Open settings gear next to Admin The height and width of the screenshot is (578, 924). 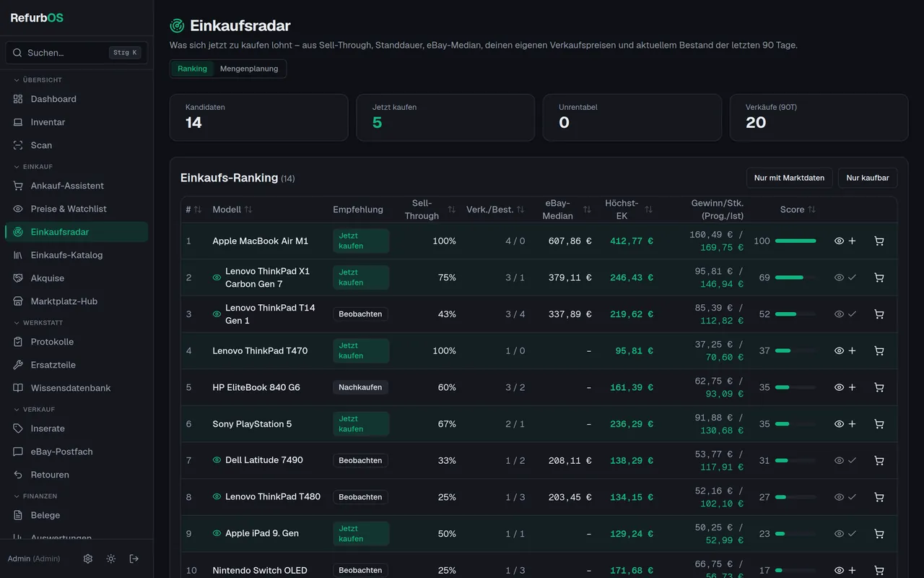point(88,558)
